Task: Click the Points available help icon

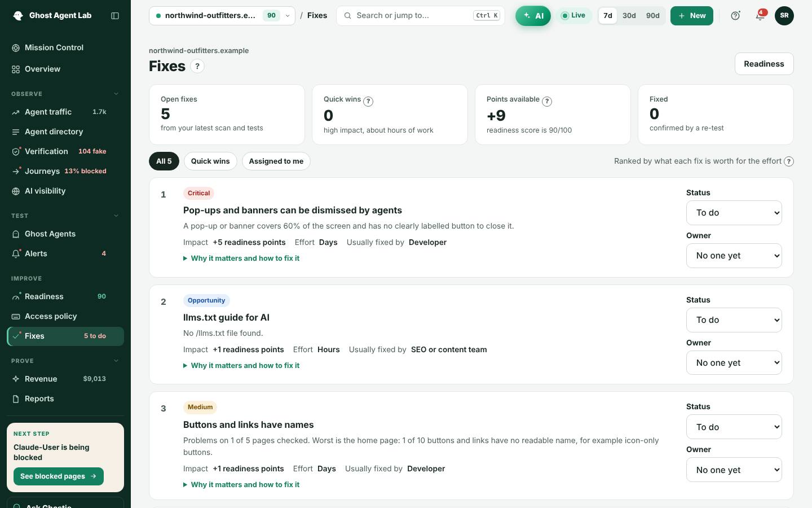Action: (547, 102)
